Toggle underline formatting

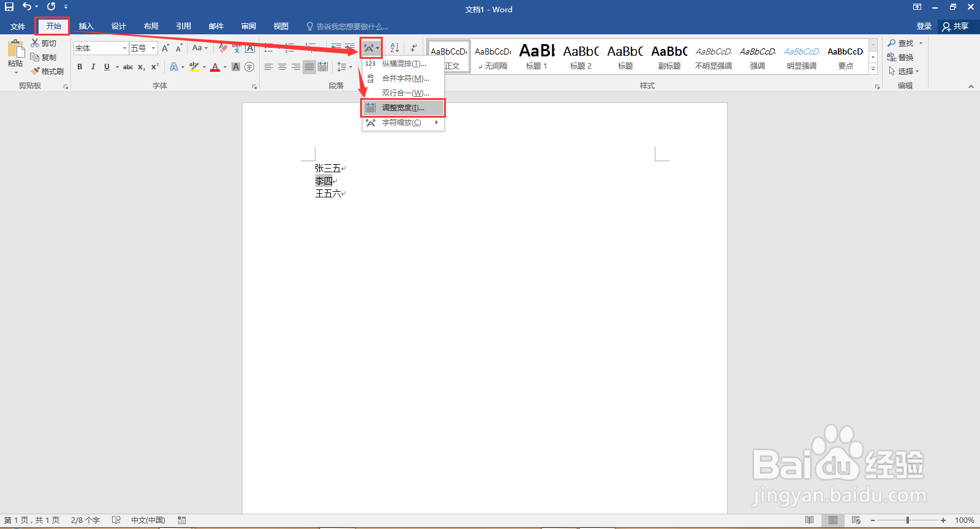(107, 67)
